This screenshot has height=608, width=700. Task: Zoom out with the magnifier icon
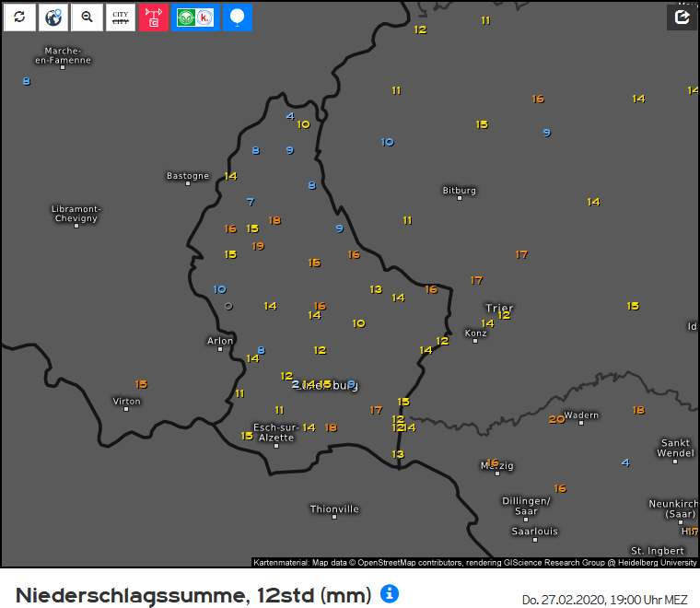[x=87, y=18]
